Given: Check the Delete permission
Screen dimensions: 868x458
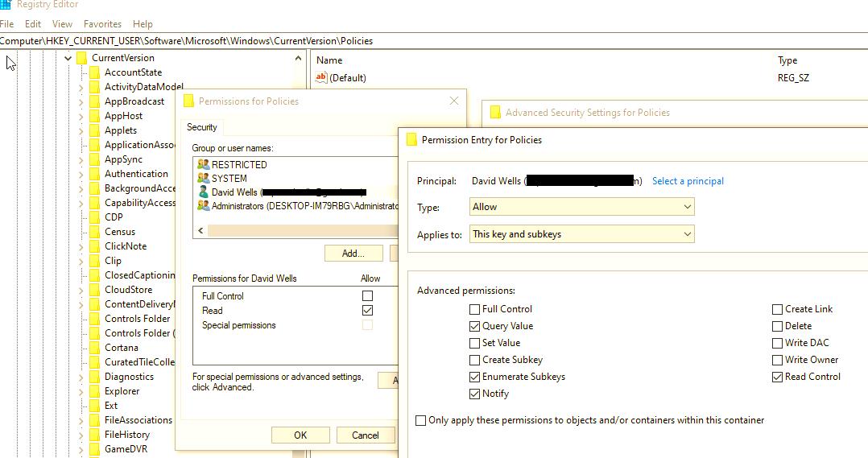Looking at the screenshot, I should coord(777,326).
